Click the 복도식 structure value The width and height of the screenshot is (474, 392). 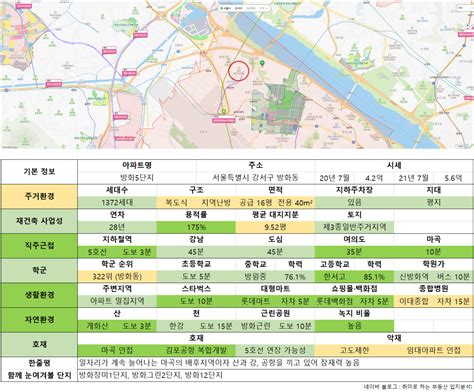click(176, 202)
